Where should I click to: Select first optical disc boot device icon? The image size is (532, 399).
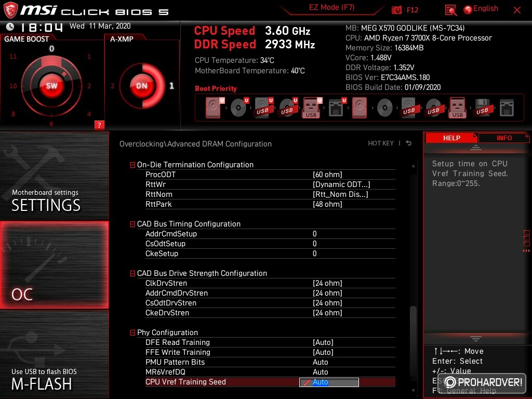240,108
